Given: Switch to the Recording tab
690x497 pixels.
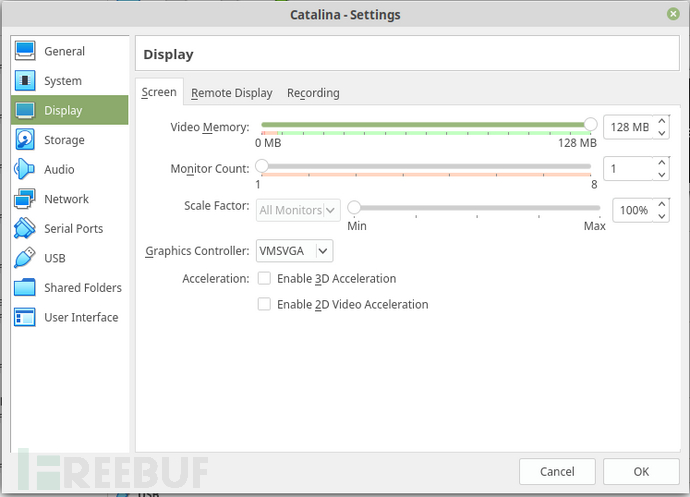Looking at the screenshot, I should click(x=313, y=93).
